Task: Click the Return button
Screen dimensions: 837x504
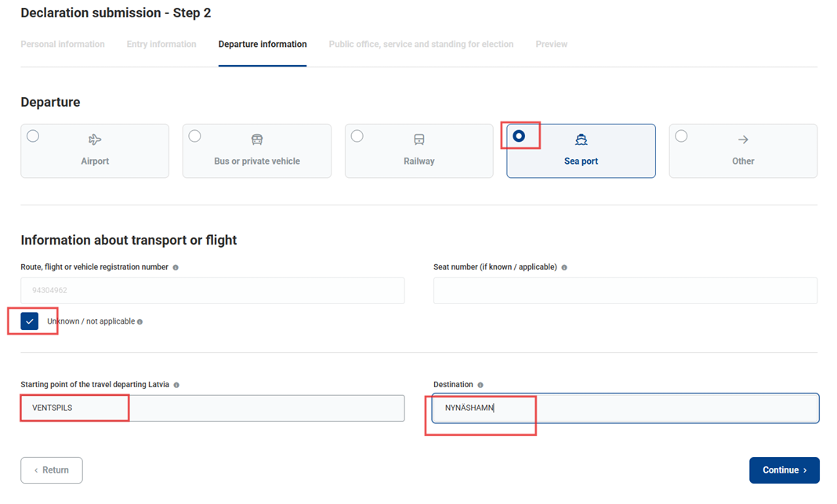Action: click(x=52, y=470)
